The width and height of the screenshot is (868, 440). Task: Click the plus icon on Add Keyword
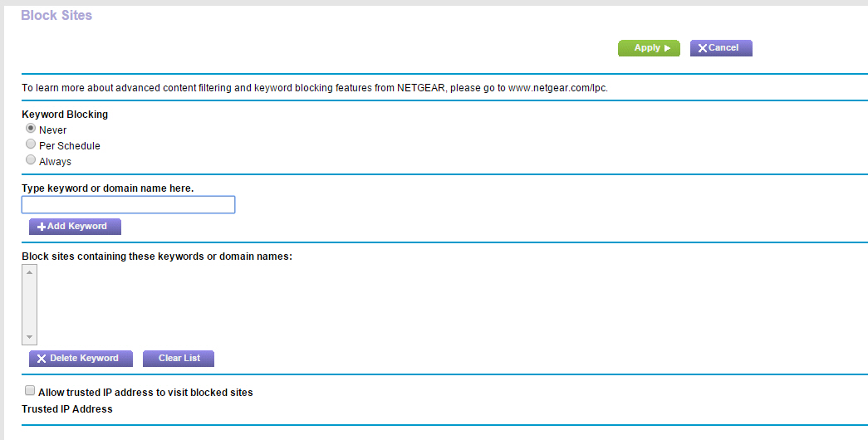pyautogui.click(x=42, y=227)
